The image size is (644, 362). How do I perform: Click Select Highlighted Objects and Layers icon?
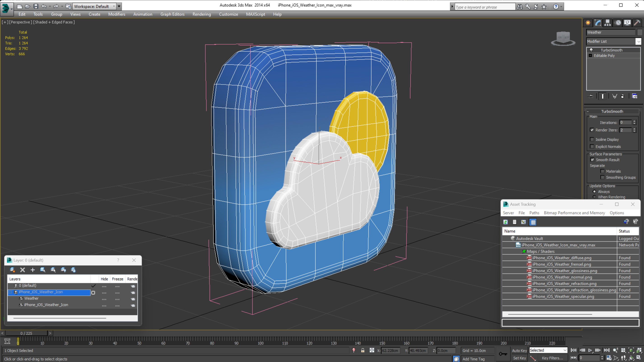tap(43, 270)
